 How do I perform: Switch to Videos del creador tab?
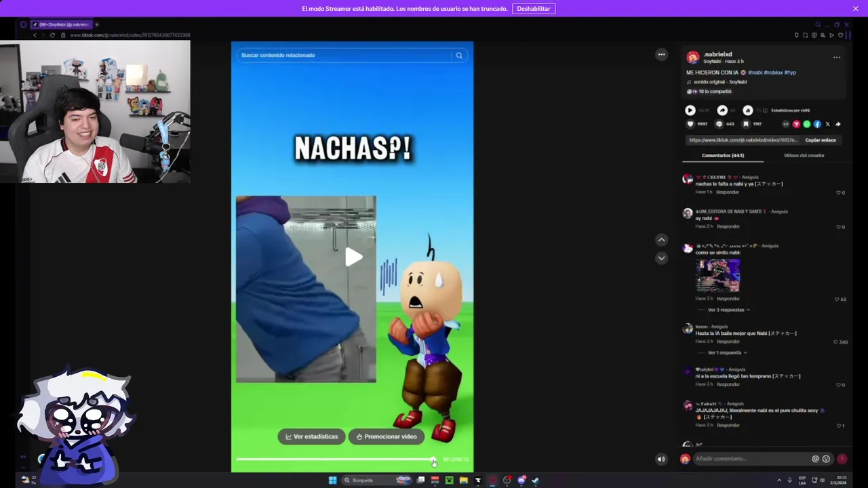[x=804, y=155]
